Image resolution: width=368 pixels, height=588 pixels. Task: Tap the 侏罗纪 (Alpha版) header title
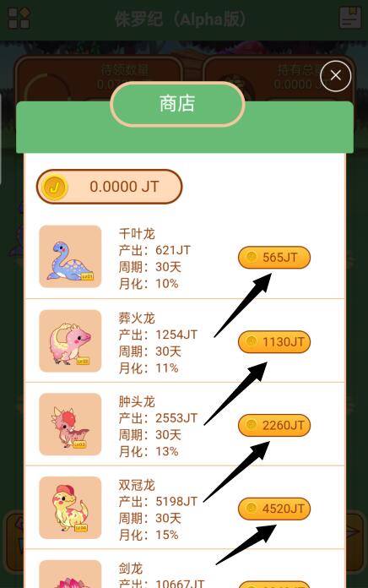[x=181, y=19]
